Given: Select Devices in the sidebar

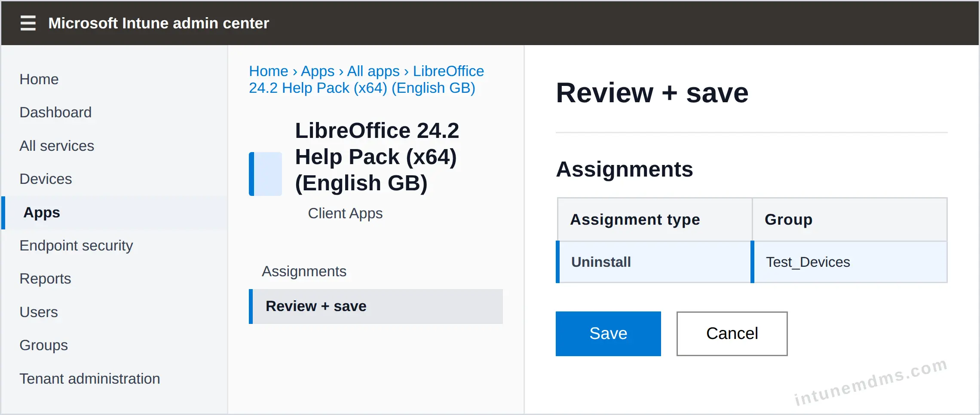Looking at the screenshot, I should pyautogui.click(x=46, y=179).
